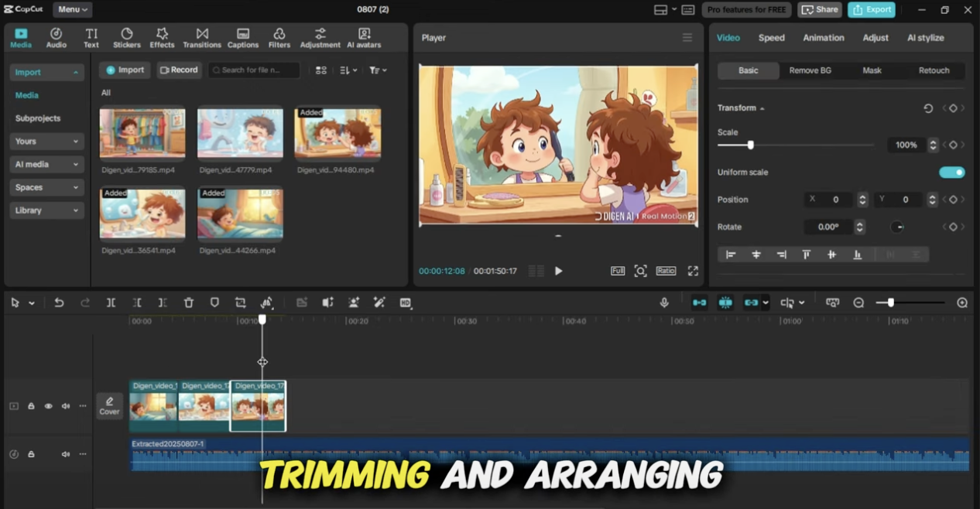Play the video in the Player
The image size is (980, 509).
(x=558, y=272)
